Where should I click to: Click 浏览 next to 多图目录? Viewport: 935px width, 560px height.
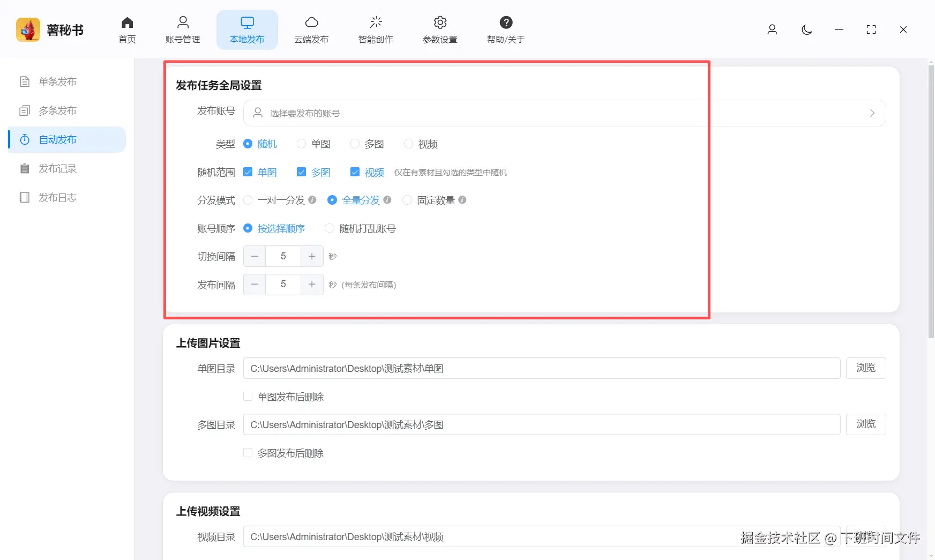point(866,424)
